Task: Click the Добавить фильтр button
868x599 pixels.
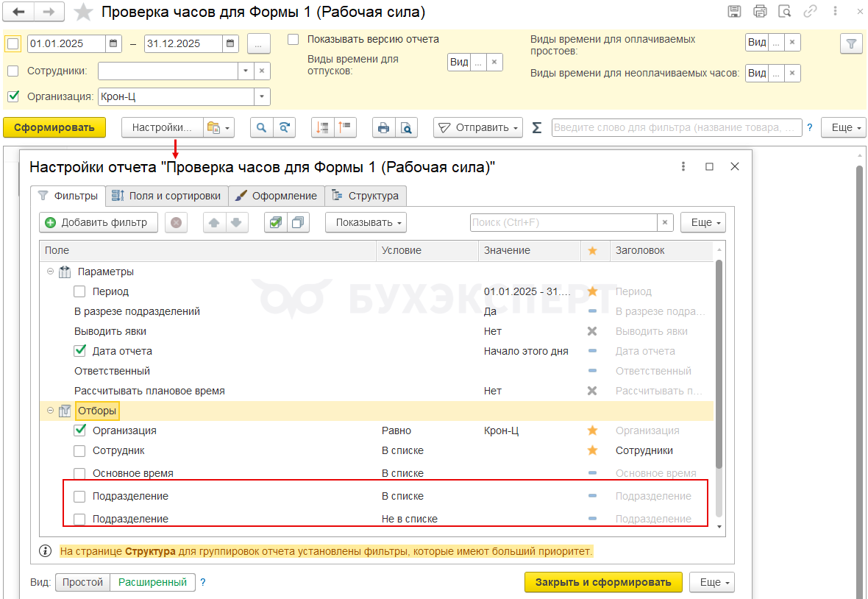Action: coord(98,222)
